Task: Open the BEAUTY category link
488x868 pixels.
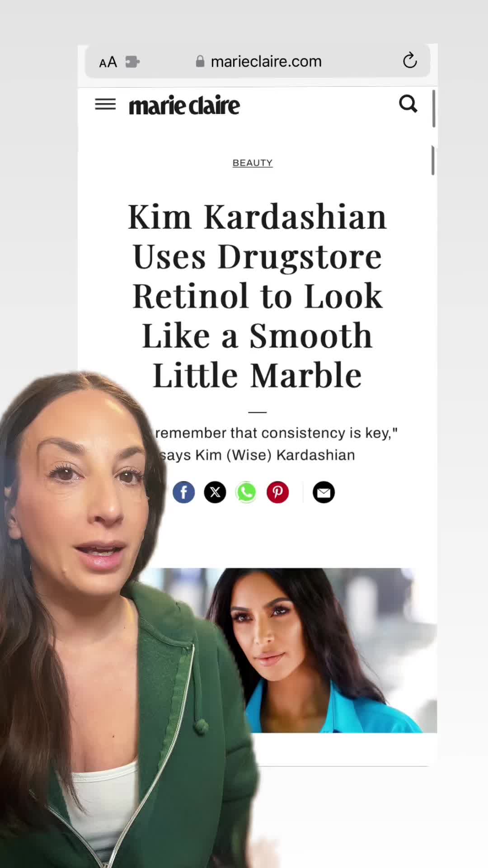Action: pos(253,163)
